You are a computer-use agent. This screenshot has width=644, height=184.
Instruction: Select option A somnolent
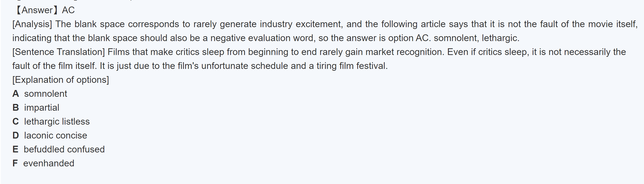[x=46, y=94]
